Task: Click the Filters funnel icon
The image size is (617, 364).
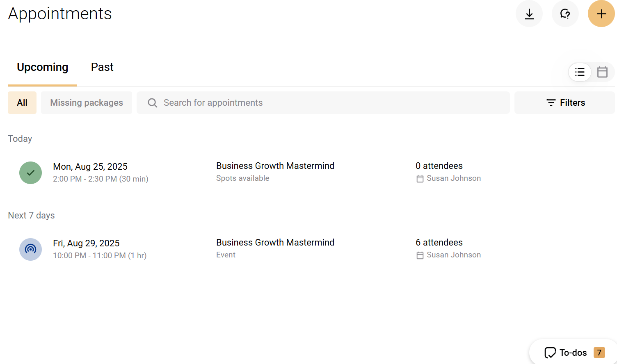Action: tap(551, 102)
